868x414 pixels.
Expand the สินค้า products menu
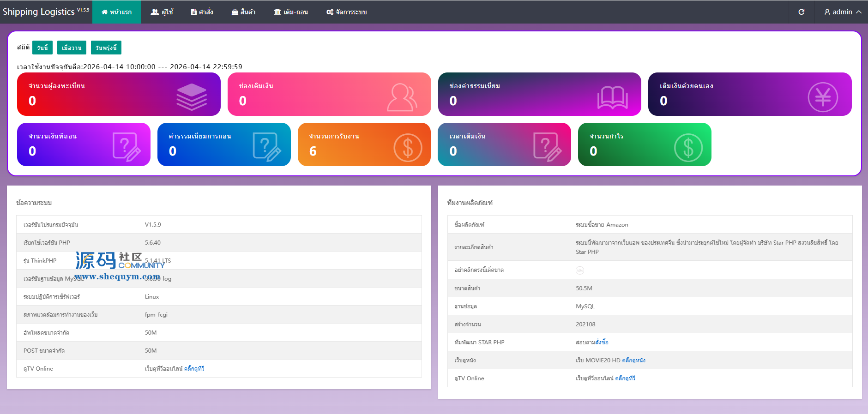click(x=243, y=12)
